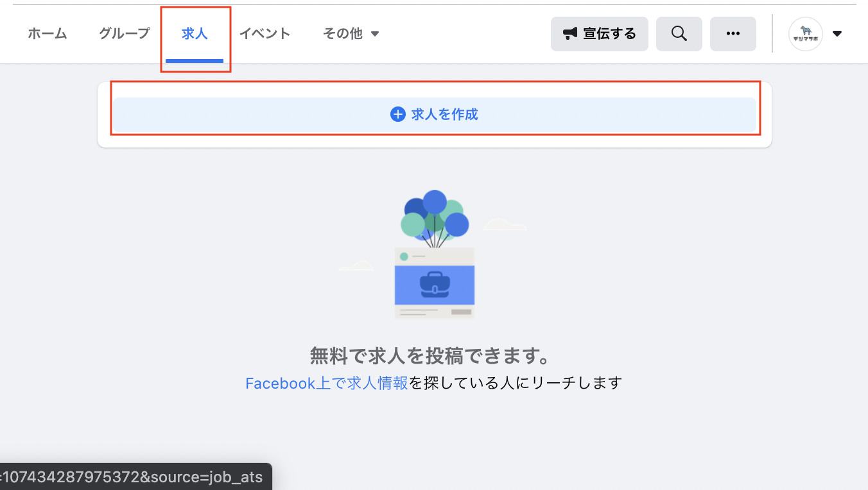Click the small cloud right of balloons
This screenshot has height=490, width=868.
point(505,224)
